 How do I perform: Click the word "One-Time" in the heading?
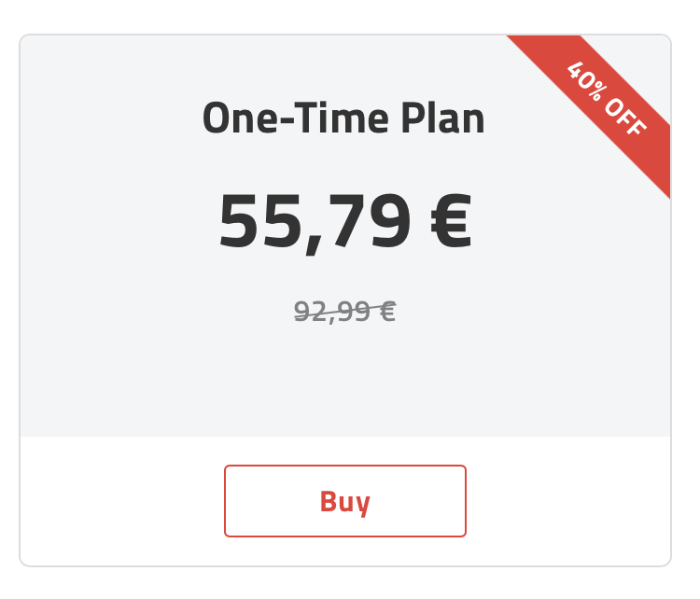(296, 118)
